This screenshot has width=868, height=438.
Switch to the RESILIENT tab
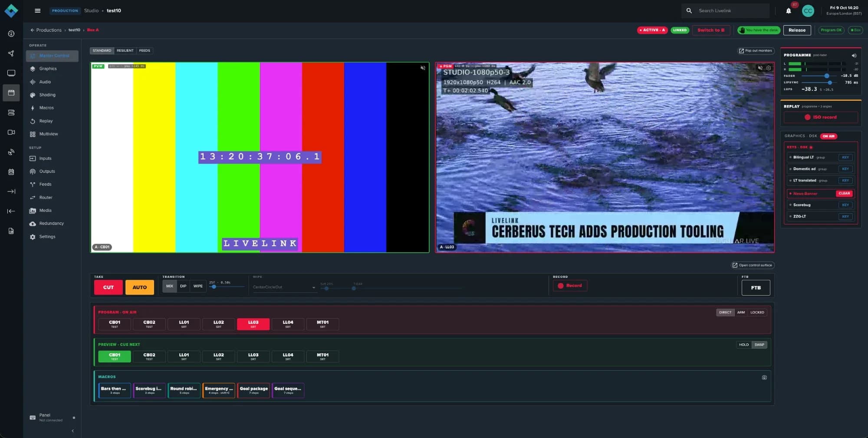[x=125, y=51]
